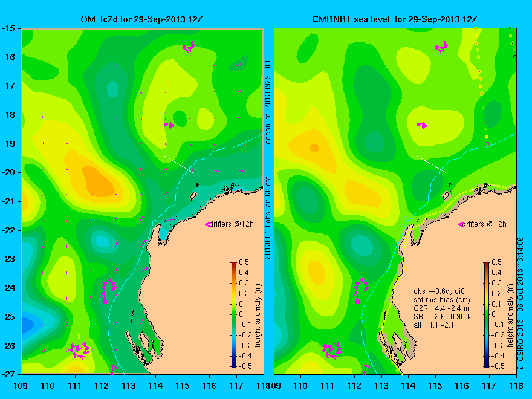The image size is (532, 399).
Task: Click the white transect line in right map
Action: tap(431, 164)
